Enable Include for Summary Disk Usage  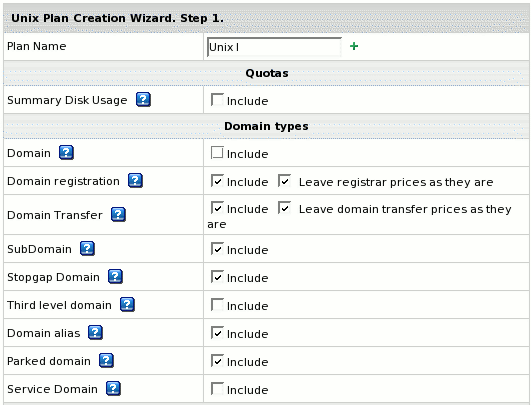click(217, 100)
